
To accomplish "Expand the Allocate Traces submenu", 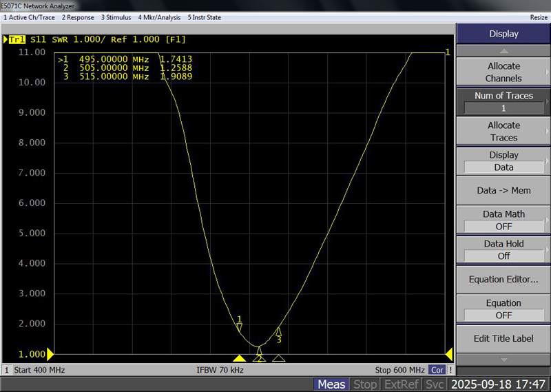I will [x=503, y=131].
